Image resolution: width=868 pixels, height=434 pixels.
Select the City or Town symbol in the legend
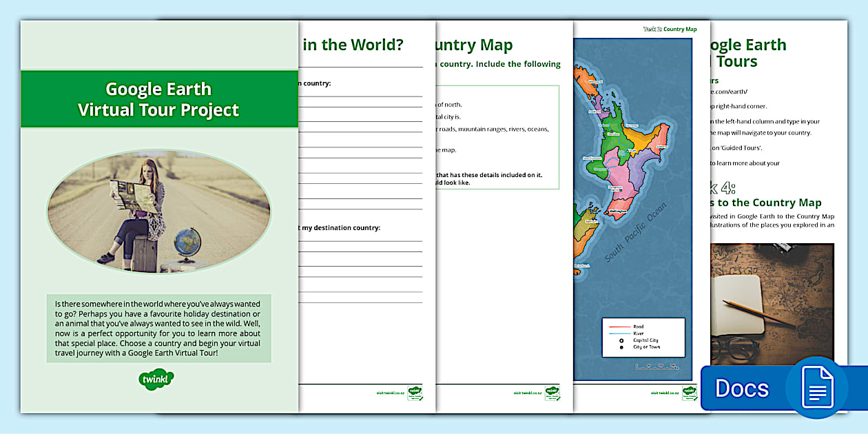coord(621,347)
